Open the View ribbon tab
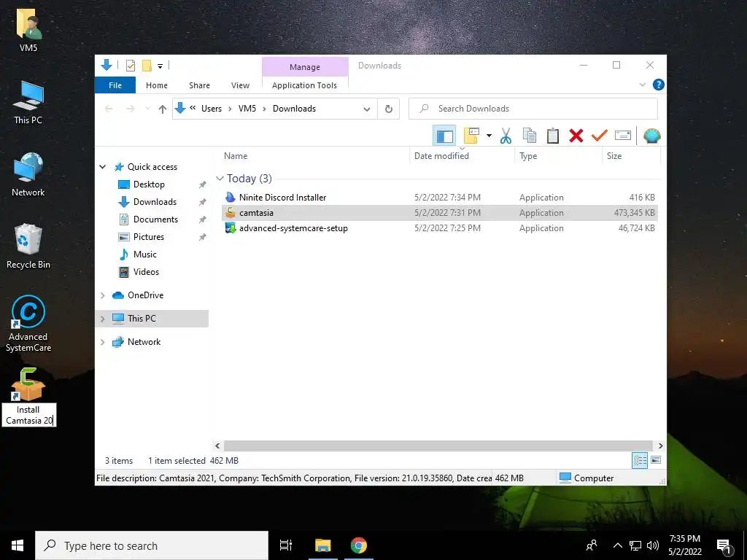 (240, 85)
